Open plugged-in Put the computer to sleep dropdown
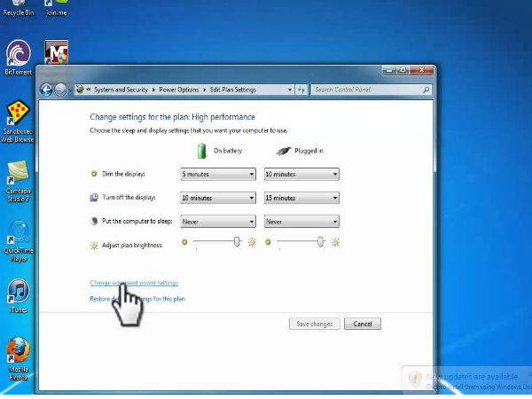The width and height of the screenshot is (532, 399). [301, 222]
